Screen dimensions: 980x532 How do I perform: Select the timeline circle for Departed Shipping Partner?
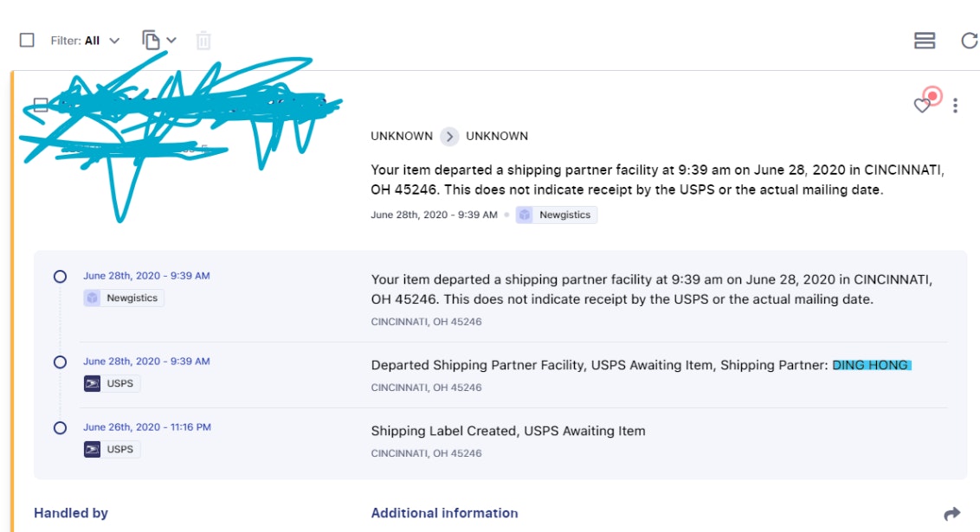point(60,362)
